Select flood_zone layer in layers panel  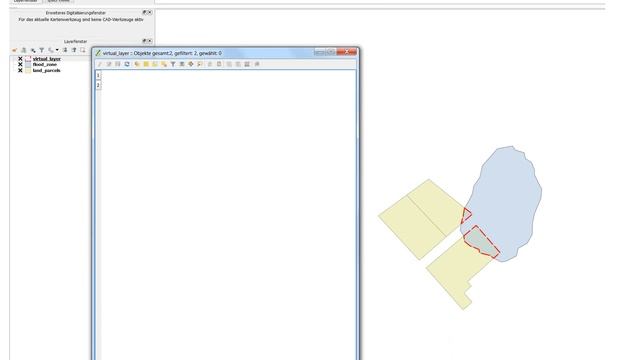pyautogui.click(x=44, y=64)
